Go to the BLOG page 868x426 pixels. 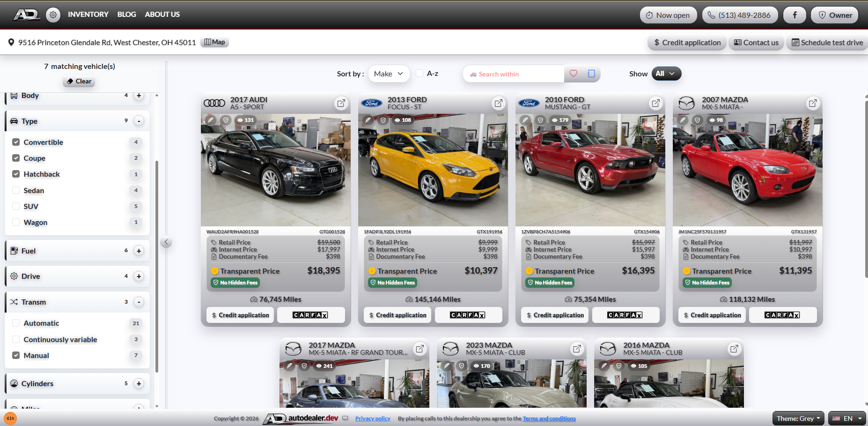pyautogui.click(x=126, y=15)
